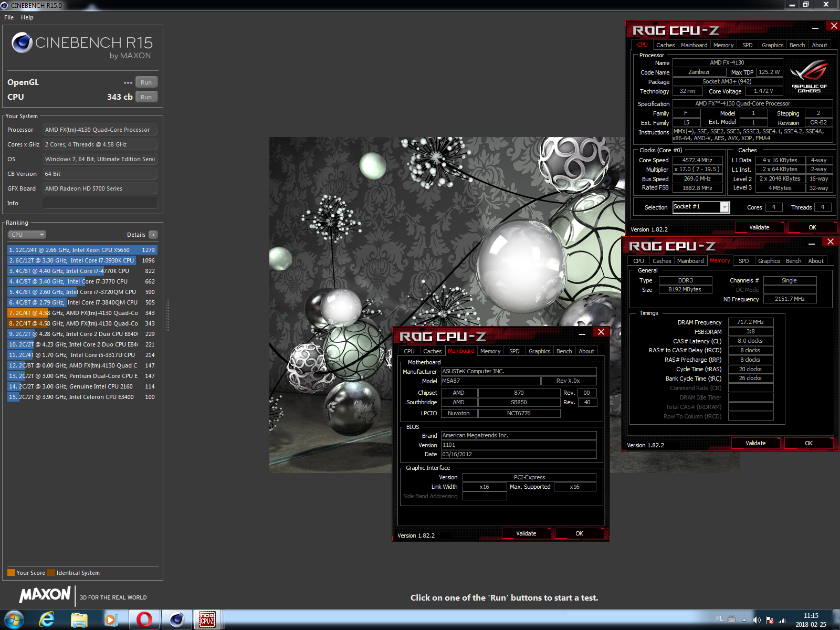Image resolution: width=840 pixels, height=630 pixels.
Task: Open Memory tab in CPU-Z CPU window
Action: point(723,45)
